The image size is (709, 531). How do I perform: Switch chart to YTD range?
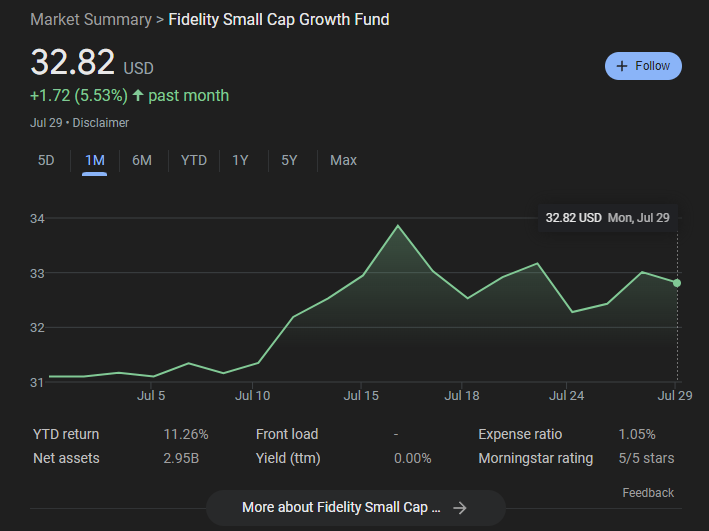point(194,160)
